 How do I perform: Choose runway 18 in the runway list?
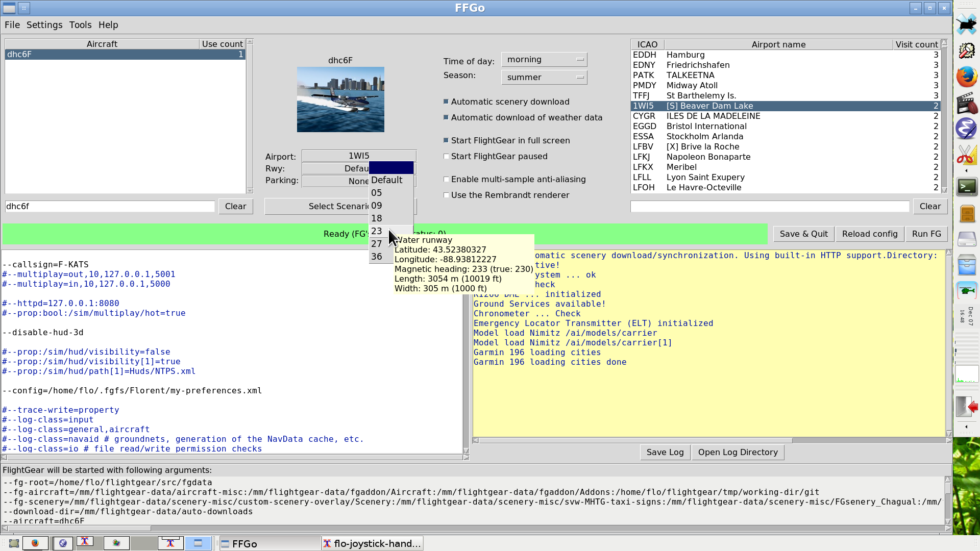pos(391,218)
